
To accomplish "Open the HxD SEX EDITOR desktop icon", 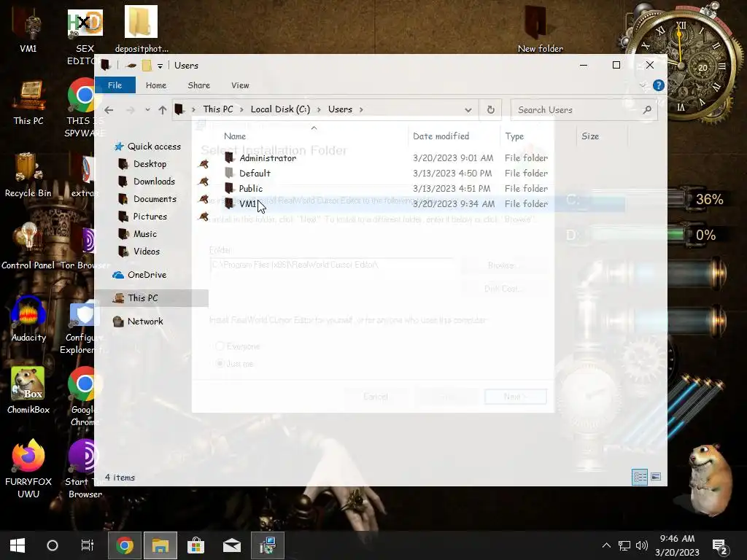I will (85, 36).
